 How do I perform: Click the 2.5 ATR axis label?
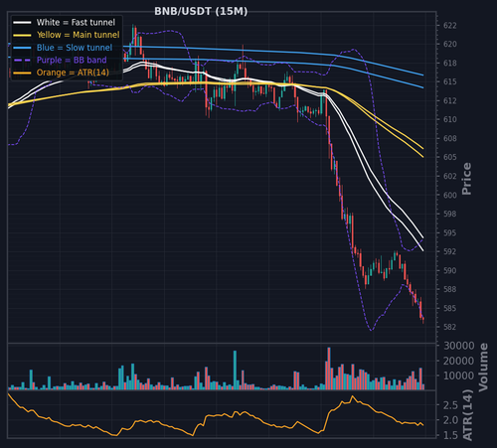pos(451,405)
